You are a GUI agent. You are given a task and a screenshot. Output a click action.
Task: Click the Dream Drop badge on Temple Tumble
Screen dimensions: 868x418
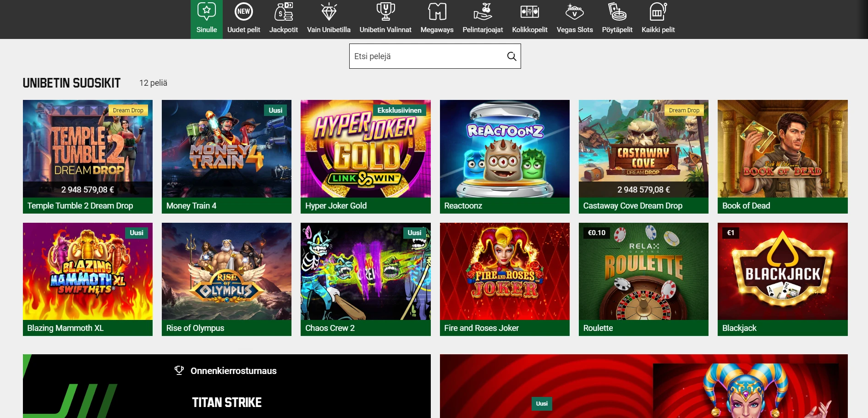(x=128, y=110)
